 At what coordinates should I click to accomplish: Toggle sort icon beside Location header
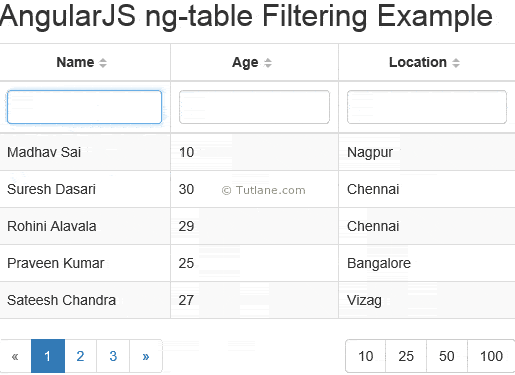456,63
